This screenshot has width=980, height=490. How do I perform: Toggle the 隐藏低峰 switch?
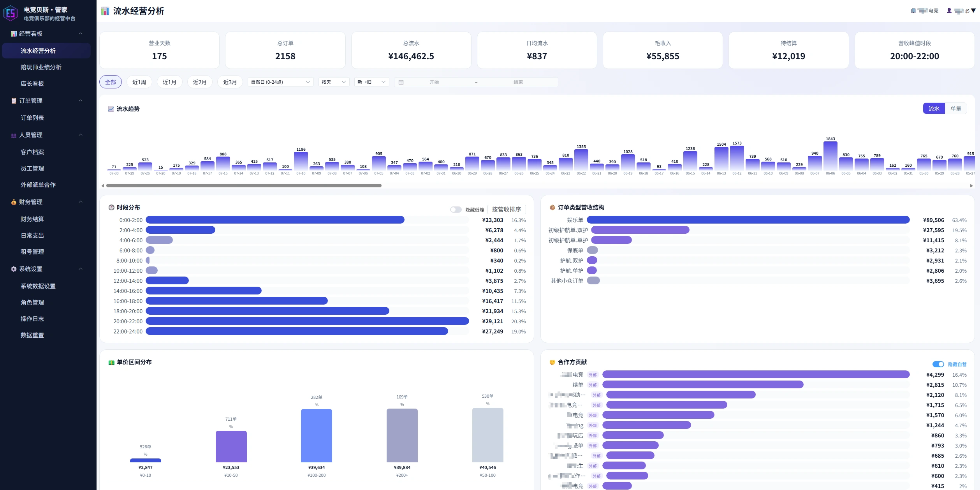pos(456,210)
